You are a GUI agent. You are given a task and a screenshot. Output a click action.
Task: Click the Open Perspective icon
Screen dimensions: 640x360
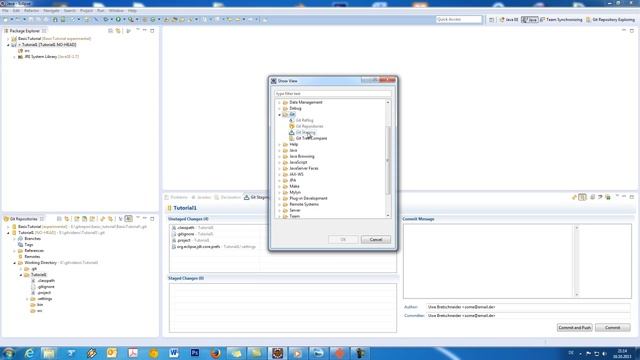(x=491, y=20)
